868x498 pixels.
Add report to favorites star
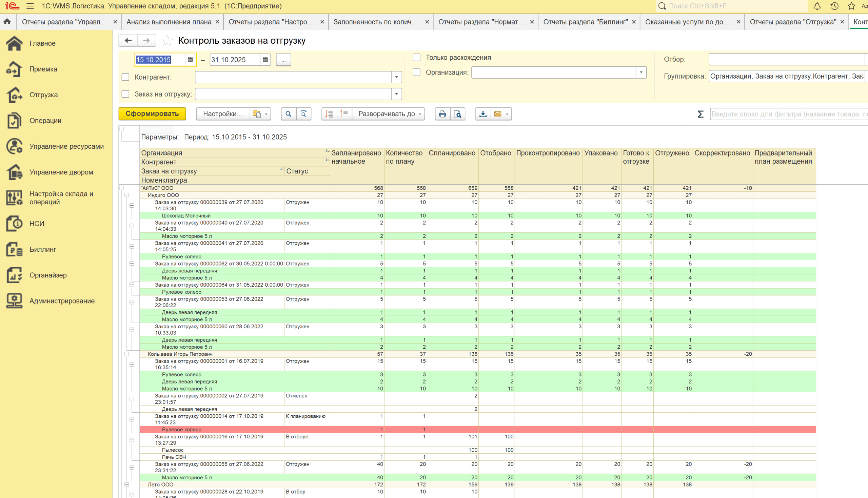tap(167, 41)
